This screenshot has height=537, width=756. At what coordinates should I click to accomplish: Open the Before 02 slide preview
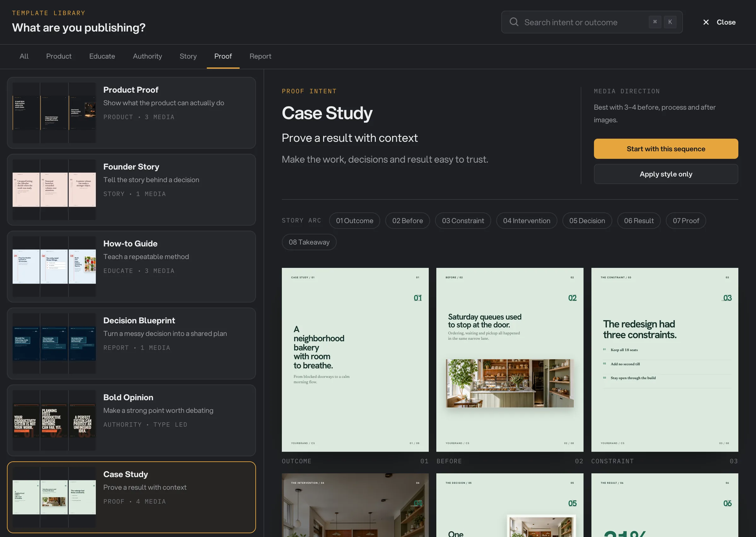(509, 360)
